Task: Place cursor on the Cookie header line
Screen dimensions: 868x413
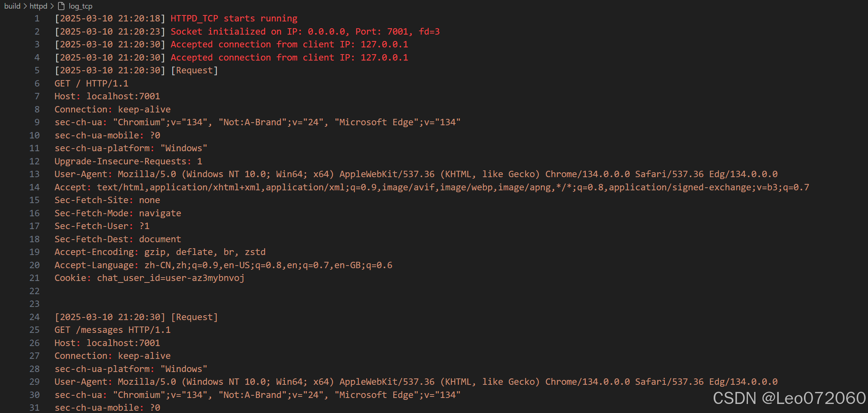Action: [149, 278]
